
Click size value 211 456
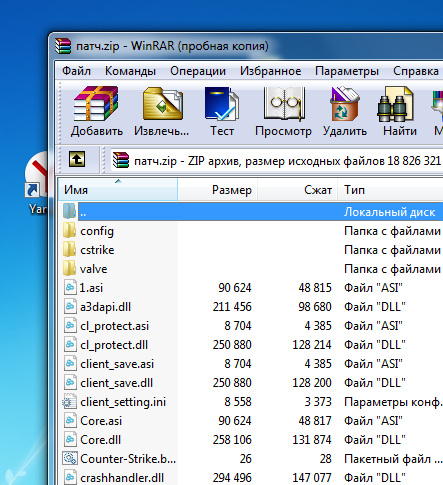(232, 307)
